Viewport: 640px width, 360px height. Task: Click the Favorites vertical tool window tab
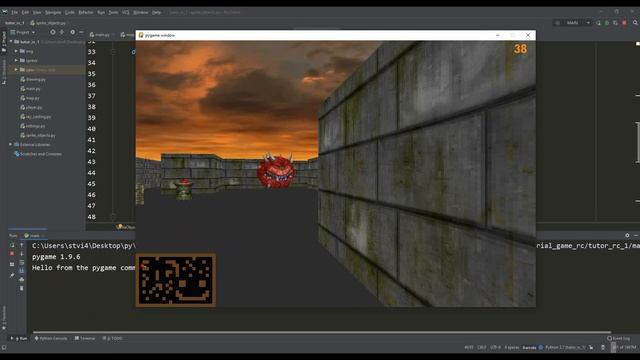[x=4, y=318]
